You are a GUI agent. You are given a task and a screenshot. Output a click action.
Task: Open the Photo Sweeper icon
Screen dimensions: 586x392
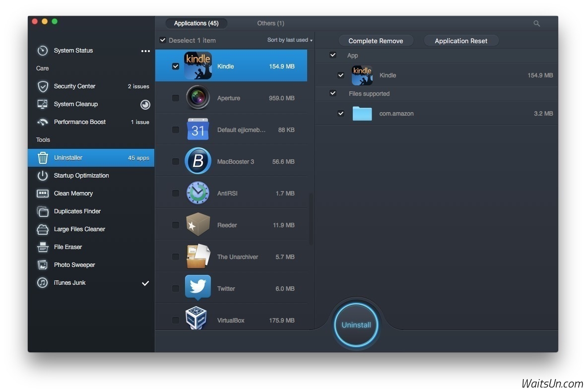tap(43, 265)
